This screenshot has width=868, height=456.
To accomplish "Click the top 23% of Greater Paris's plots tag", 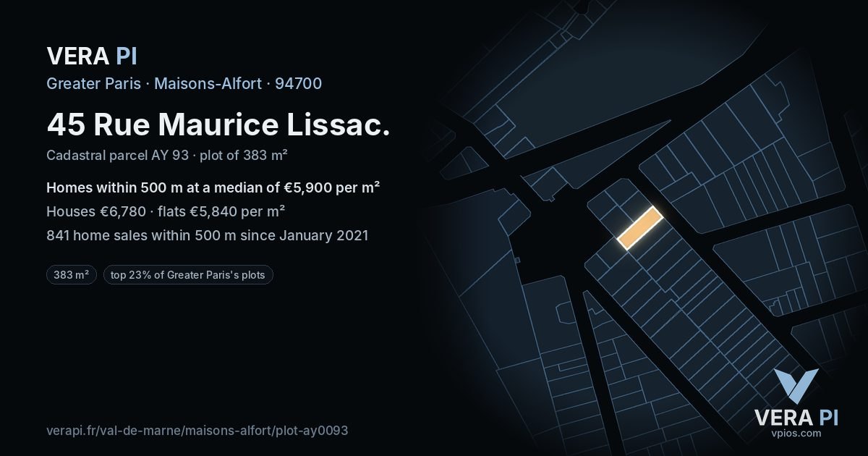I will click(189, 275).
